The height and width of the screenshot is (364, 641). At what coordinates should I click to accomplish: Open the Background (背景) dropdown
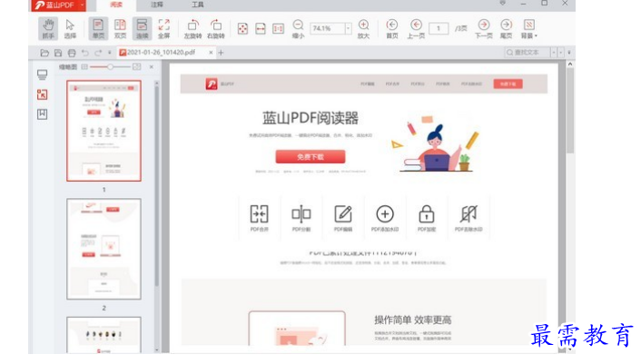point(529,29)
